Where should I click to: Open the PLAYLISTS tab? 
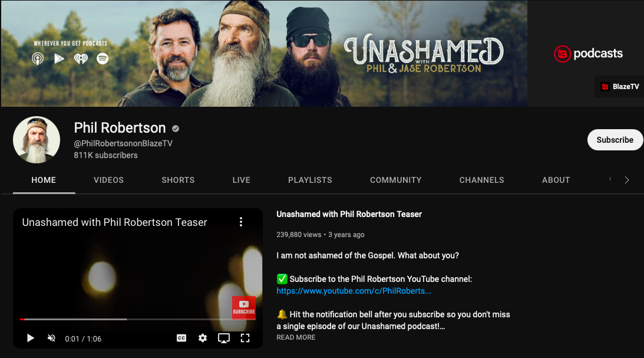click(x=310, y=180)
